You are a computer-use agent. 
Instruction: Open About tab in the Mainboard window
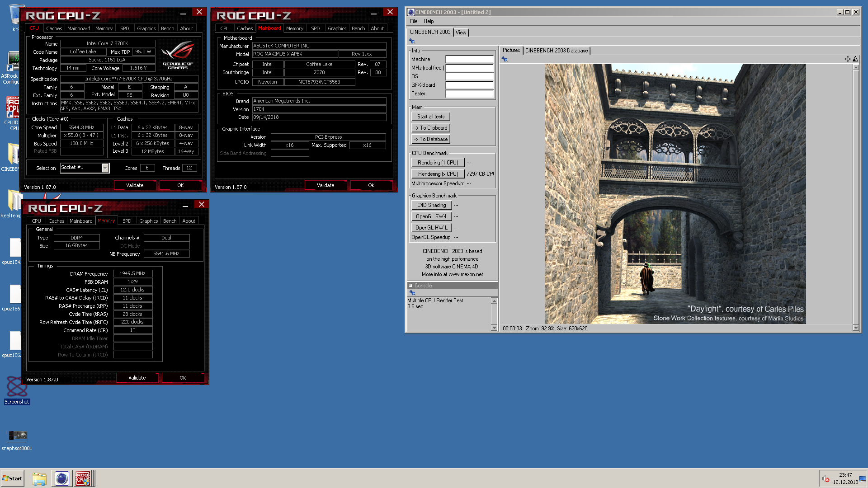[377, 28]
